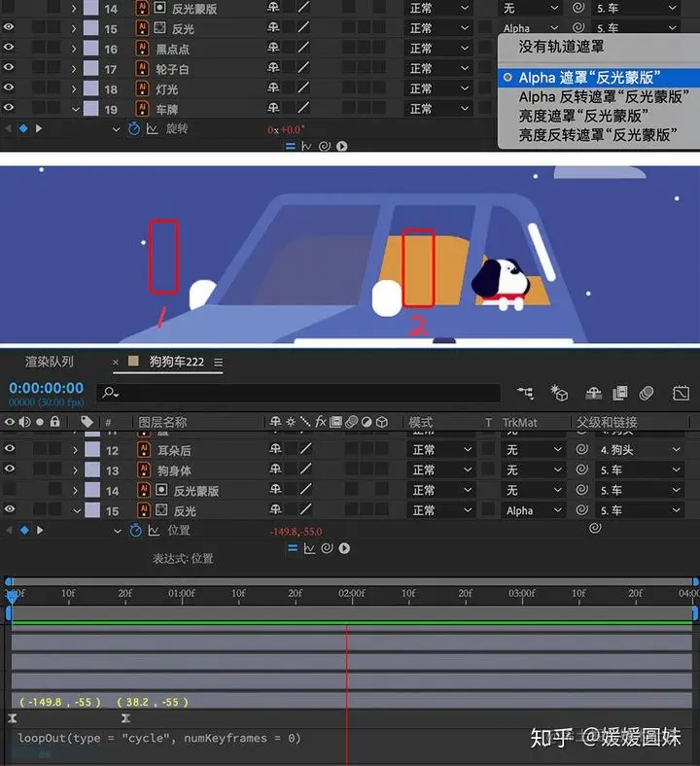The height and width of the screenshot is (766, 700).
Task: Hide the 车牌 layer with its eye
Action: (x=9, y=108)
